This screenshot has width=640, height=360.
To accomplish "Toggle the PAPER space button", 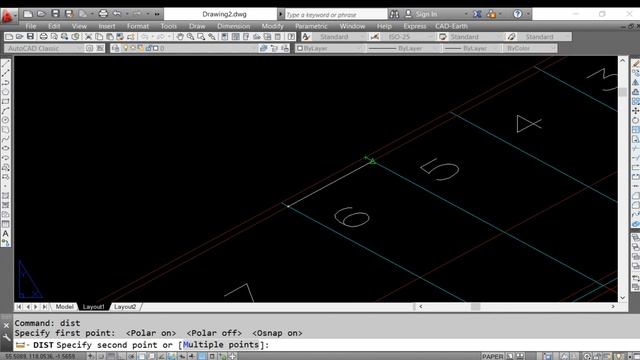I will (493, 356).
